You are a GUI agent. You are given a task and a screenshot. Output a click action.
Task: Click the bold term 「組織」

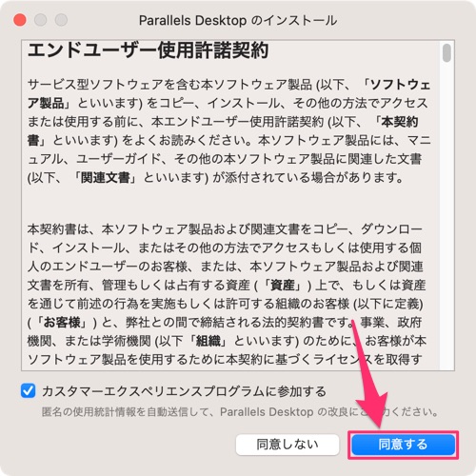pos(208,341)
